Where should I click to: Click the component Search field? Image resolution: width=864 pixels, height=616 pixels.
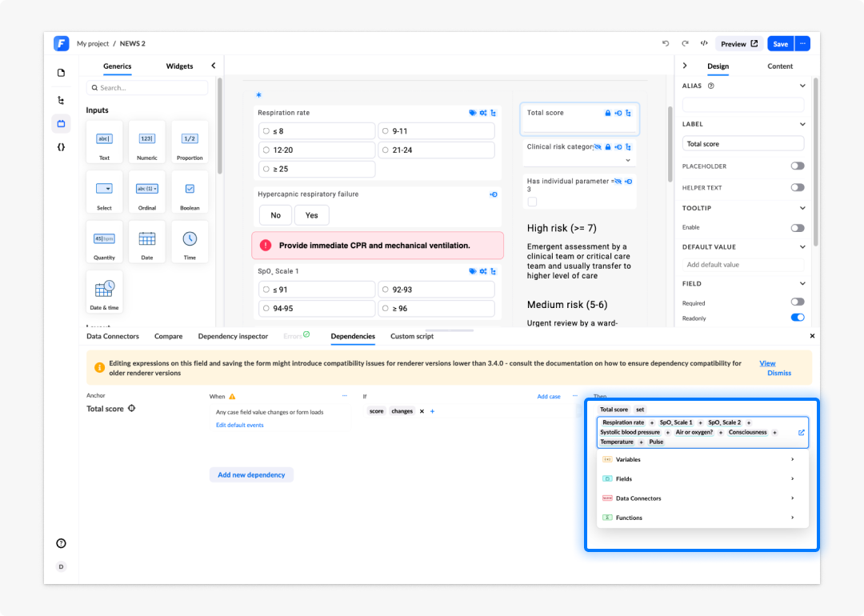[147, 88]
